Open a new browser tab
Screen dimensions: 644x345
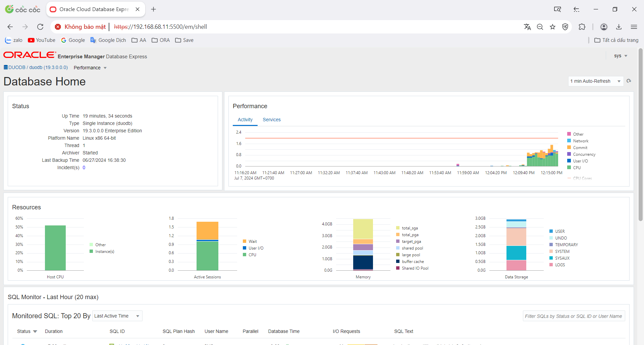coord(154,9)
